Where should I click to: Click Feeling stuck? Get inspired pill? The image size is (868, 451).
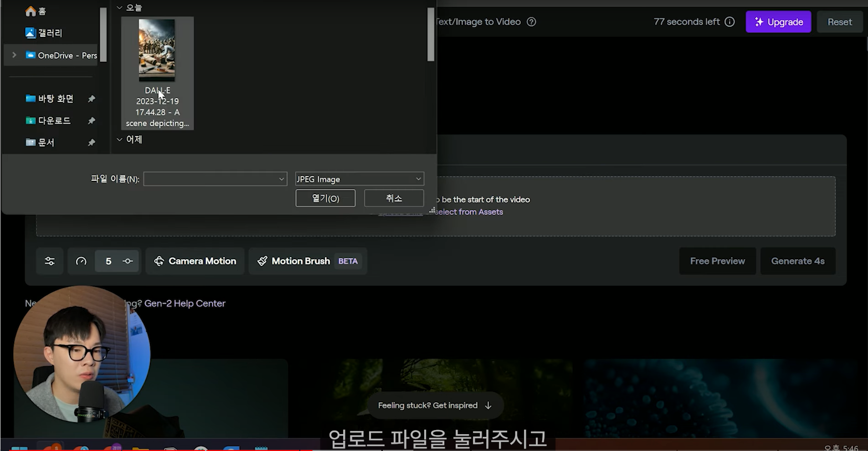[x=435, y=405]
